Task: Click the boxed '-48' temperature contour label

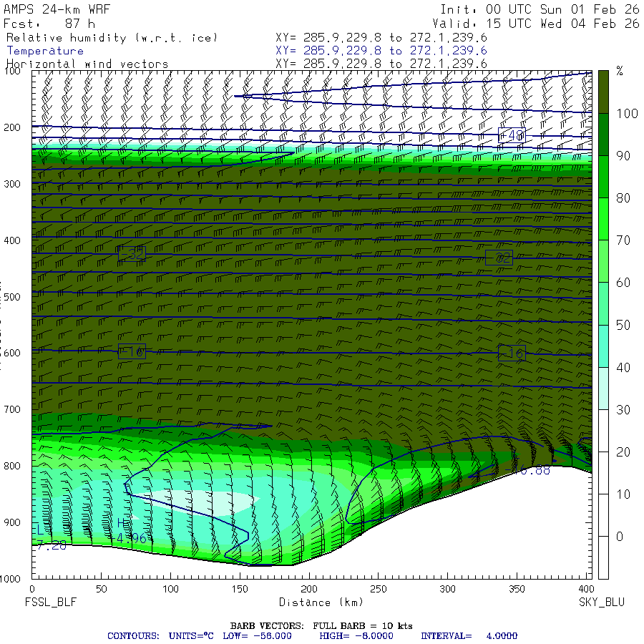Action: pyautogui.click(x=512, y=135)
